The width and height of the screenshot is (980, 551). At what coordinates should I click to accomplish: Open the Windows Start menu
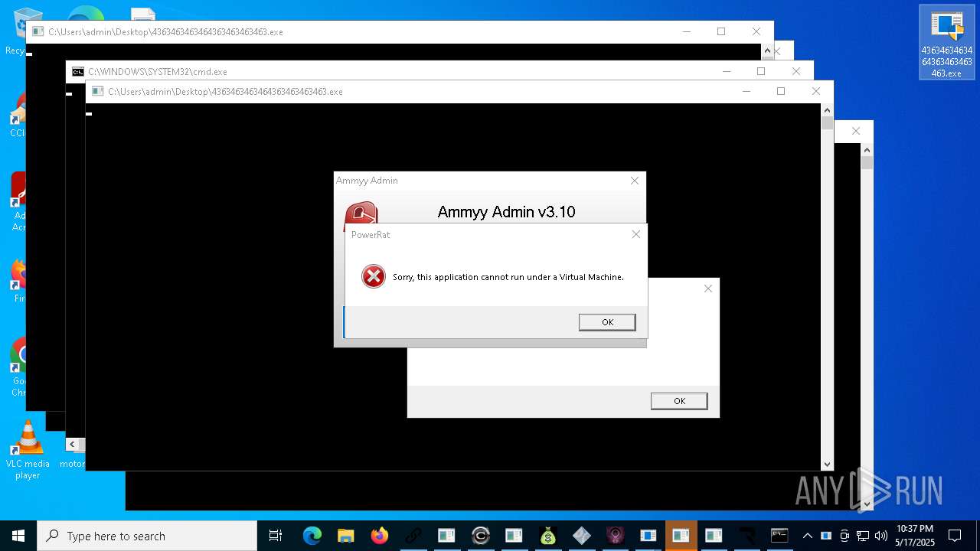pos(18,536)
